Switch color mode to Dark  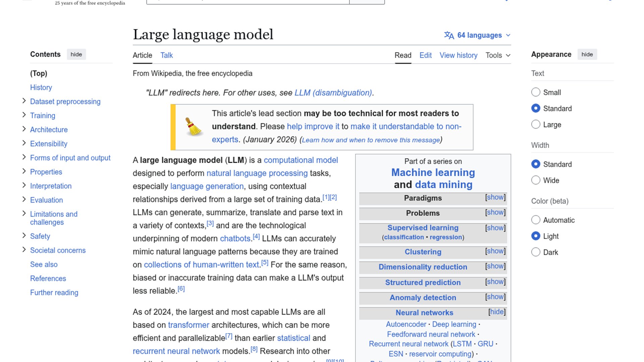pos(536,252)
